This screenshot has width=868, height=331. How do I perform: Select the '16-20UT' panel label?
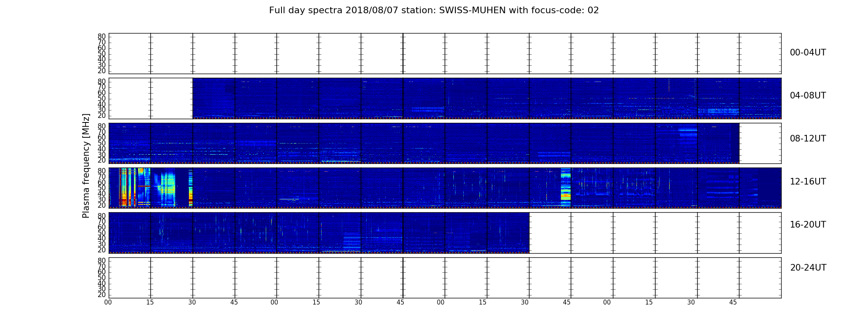(x=808, y=225)
